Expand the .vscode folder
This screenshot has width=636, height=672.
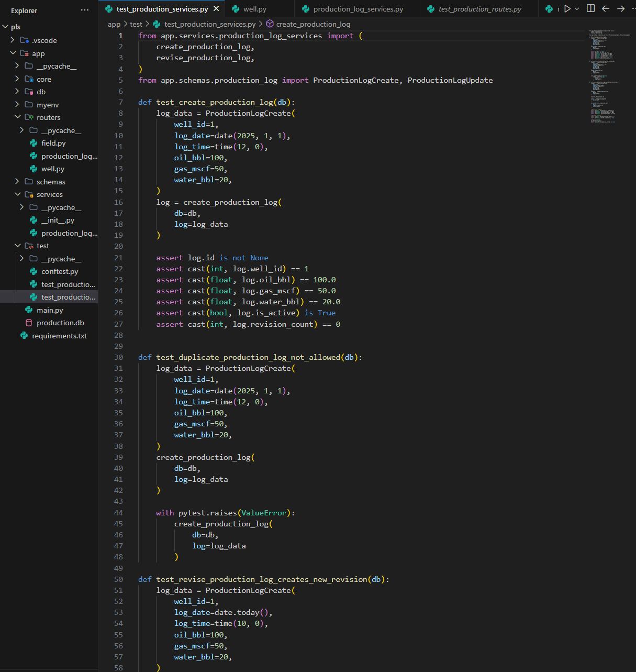pos(13,40)
